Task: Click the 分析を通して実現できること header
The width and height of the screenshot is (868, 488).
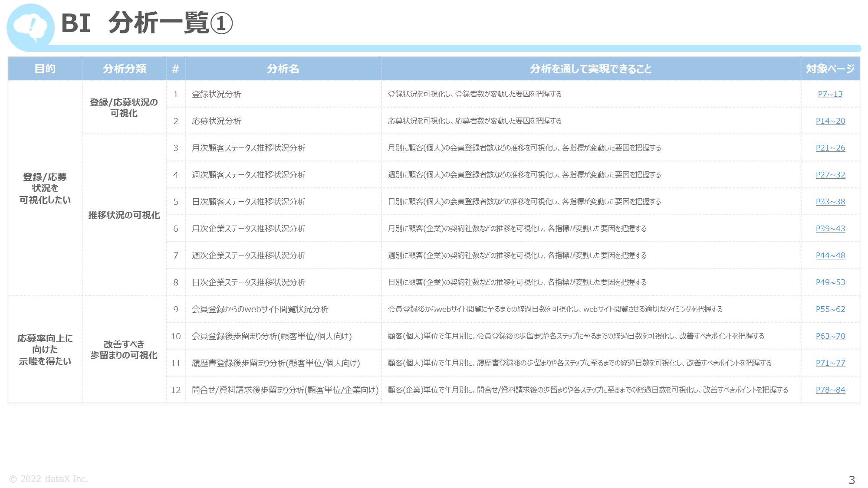Action: coord(591,69)
